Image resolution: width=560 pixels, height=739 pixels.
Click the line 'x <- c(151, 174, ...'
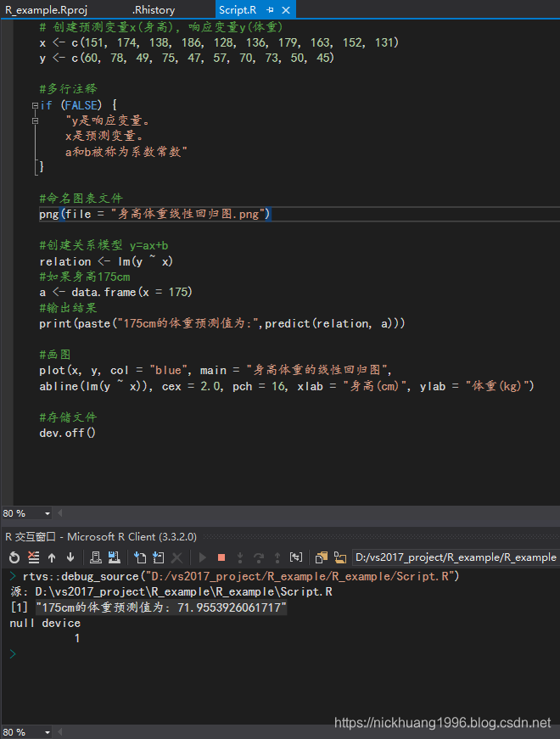[219, 42]
